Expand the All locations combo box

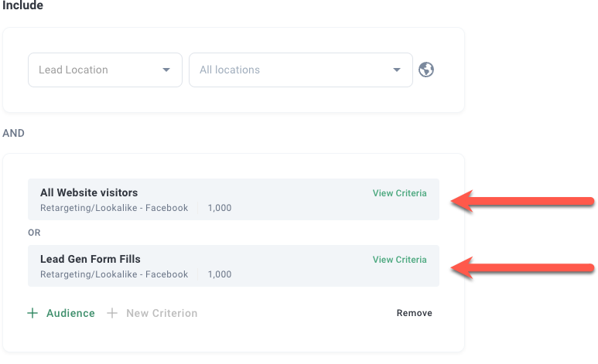coord(300,70)
